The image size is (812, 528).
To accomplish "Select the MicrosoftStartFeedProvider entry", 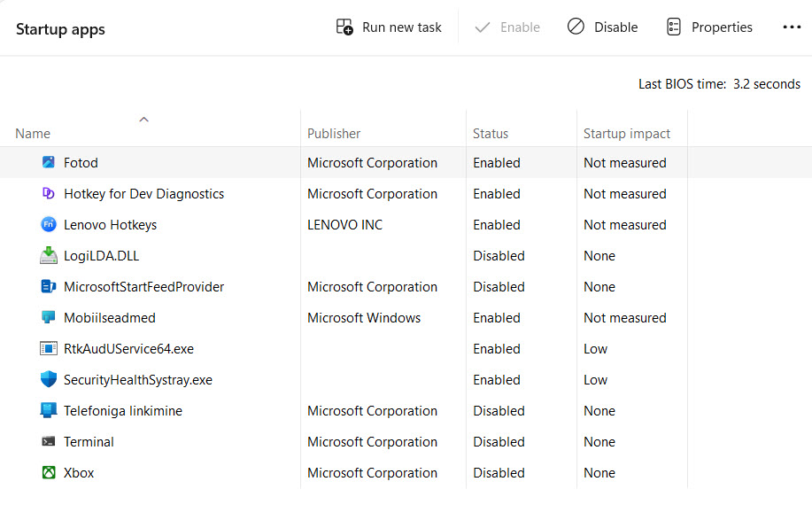I will tap(144, 287).
